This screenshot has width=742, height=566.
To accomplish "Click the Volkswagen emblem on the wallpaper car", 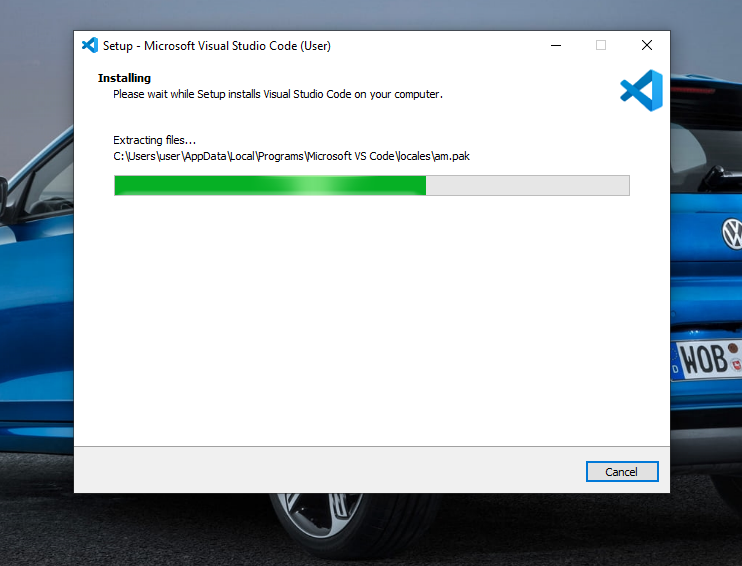I will tap(732, 235).
